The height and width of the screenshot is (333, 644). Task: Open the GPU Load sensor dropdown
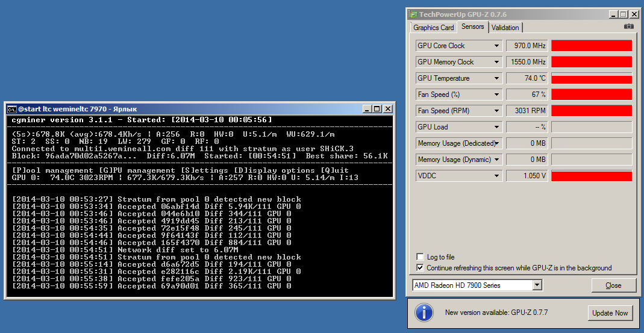point(496,127)
